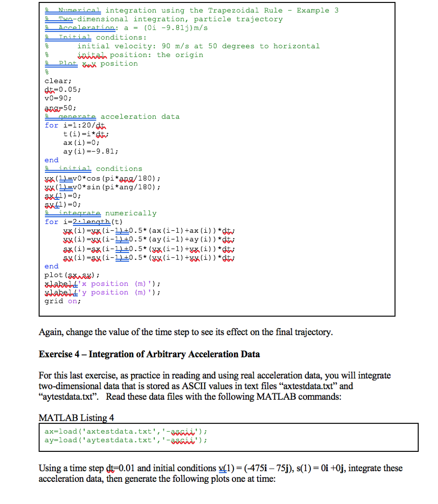Click the ylabel 'y position (m)' line

pos(102,292)
